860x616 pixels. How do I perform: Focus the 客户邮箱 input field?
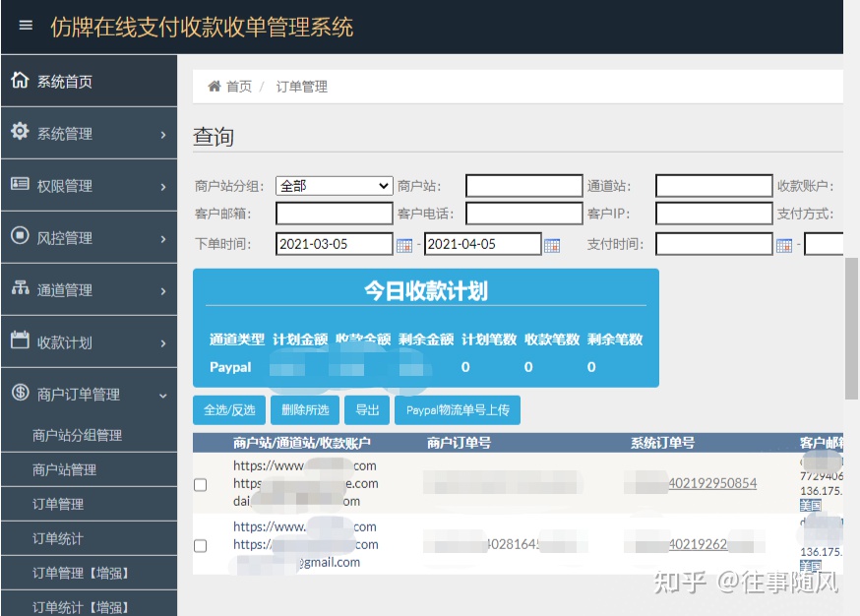pos(334,214)
